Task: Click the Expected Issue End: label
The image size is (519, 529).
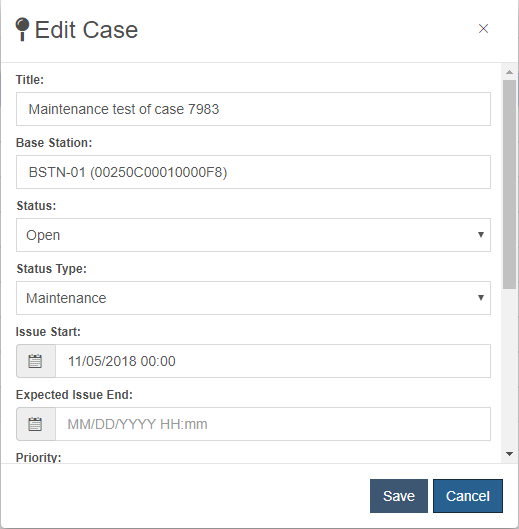Action: (74, 395)
